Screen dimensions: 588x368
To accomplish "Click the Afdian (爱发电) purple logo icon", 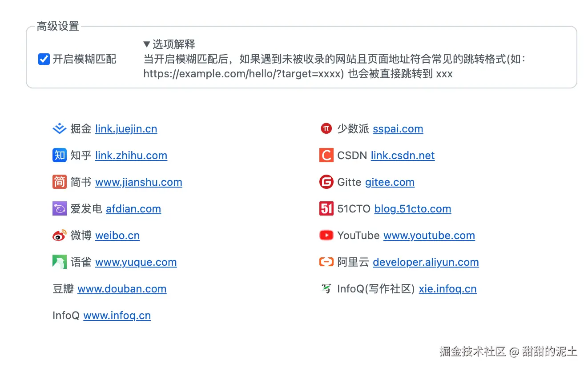I will click(x=59, y=209).
